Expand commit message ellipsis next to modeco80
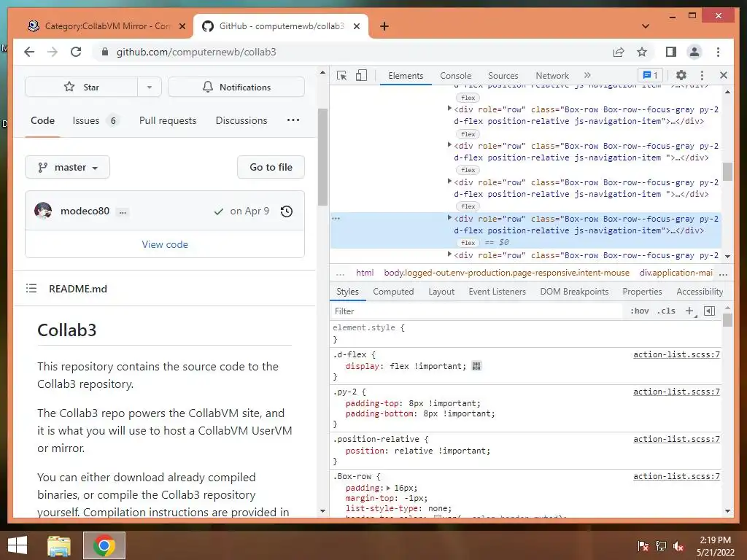 (x=123, y=212)
